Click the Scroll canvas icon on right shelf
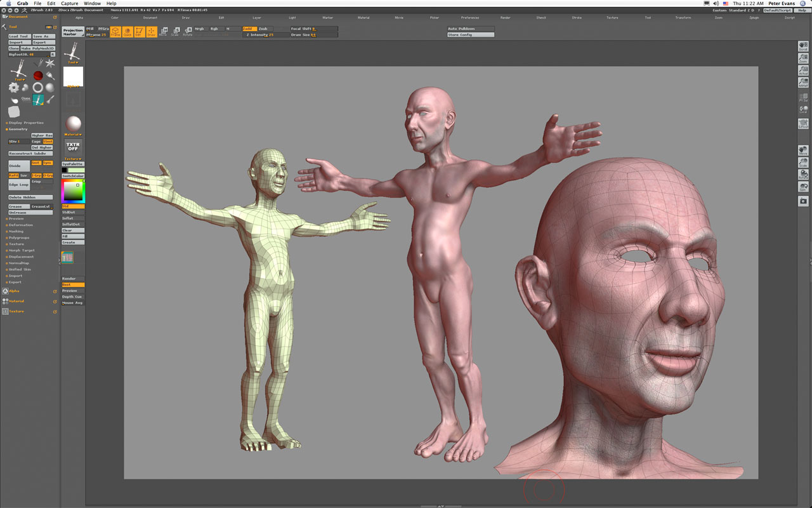Screen dimensions: 812x508 [803, 46]
